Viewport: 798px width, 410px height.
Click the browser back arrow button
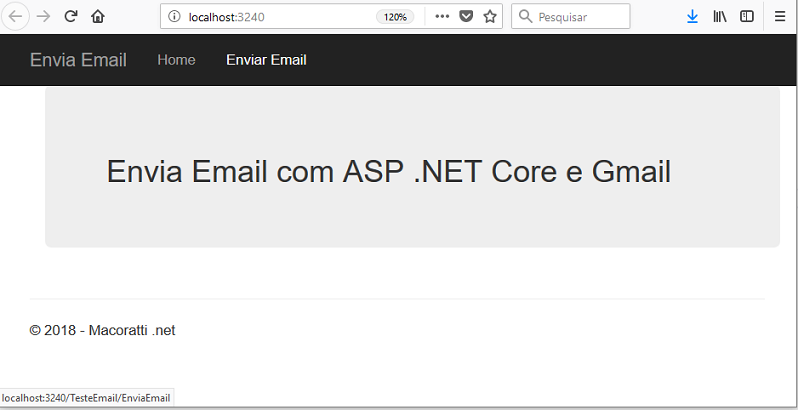coord(16,17)
